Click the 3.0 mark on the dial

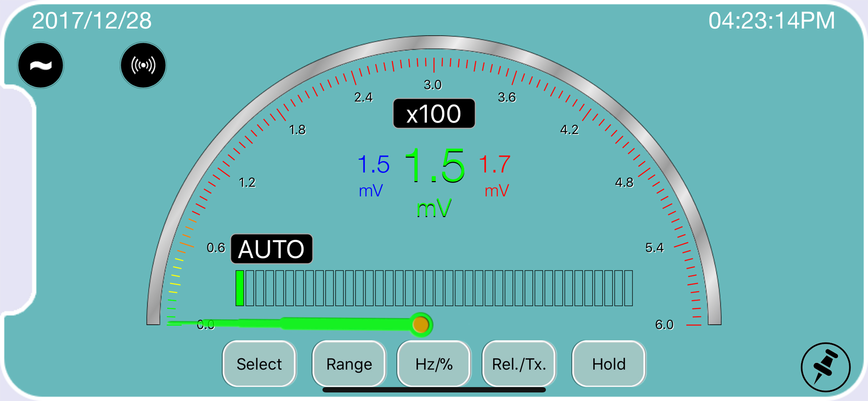(433, 85)
